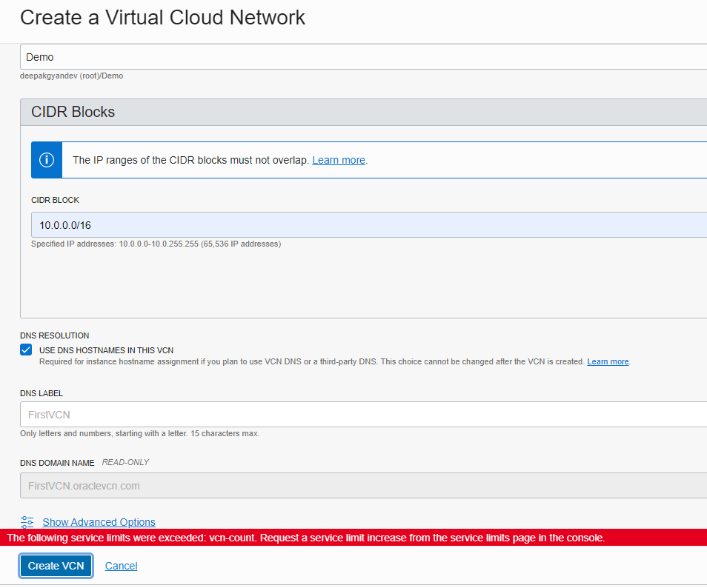Screen dimensions: 707x588
Task: Click the Create a Virtual Cloud Network title
Action: 163,18
